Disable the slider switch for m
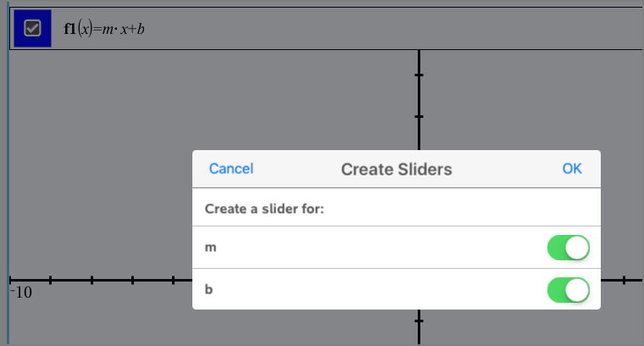The height and width of the screenshot is (346, 644). (568, 248)
